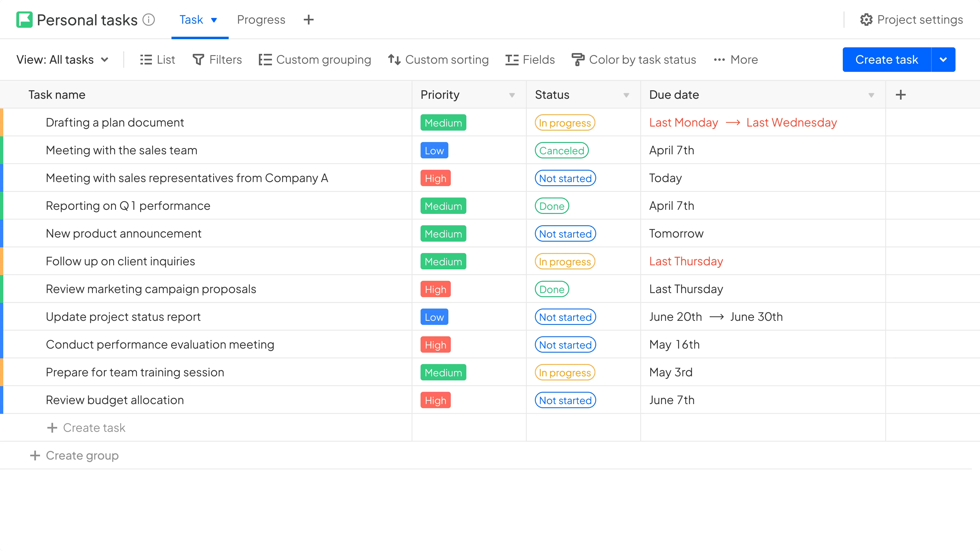Viewport: 980px width, 551px height.
Task: Select the Task tab
Action: pos(191,19)
